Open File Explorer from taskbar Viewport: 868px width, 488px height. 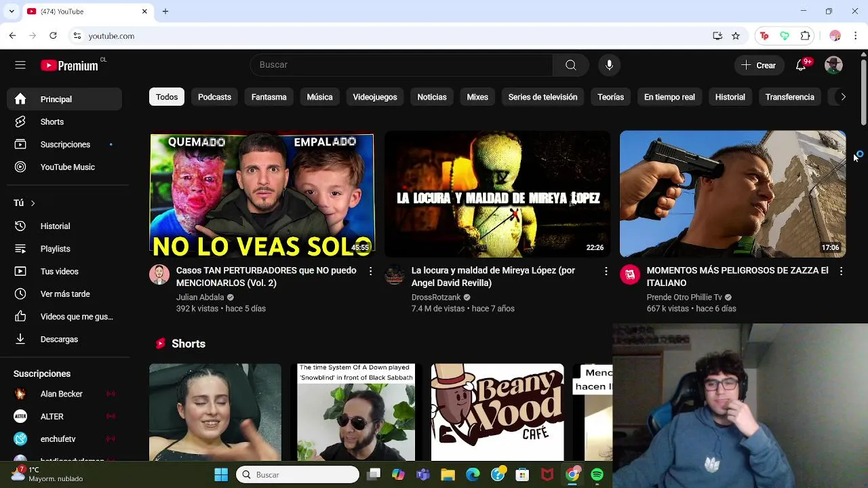tap(448, 475)
